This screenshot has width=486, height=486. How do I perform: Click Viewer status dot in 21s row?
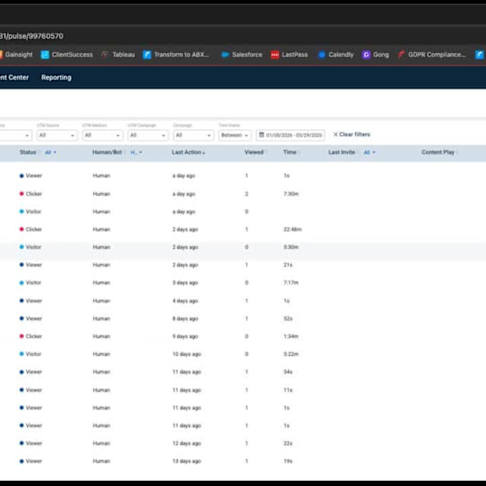(x=22, y=265)
